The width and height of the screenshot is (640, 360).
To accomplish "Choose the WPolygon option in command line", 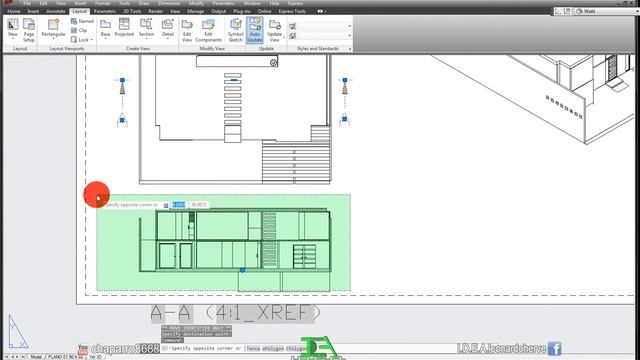I will click(273, 348).
